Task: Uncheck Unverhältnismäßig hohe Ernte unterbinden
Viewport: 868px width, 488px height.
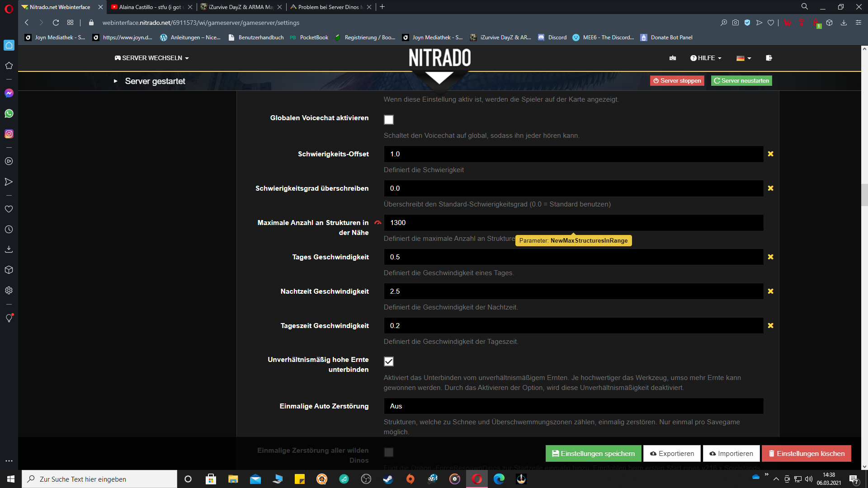Action: [x=389, y=361]
